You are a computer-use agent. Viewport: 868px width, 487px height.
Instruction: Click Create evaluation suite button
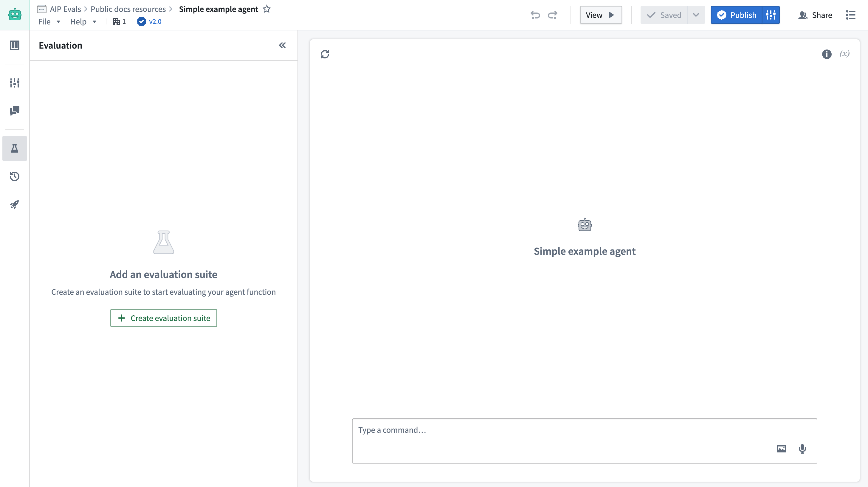(x=163, y=318)
